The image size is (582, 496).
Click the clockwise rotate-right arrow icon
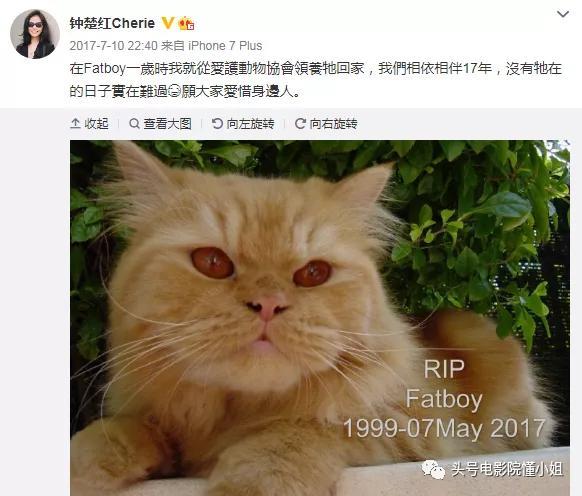click(x=300, y=123)
